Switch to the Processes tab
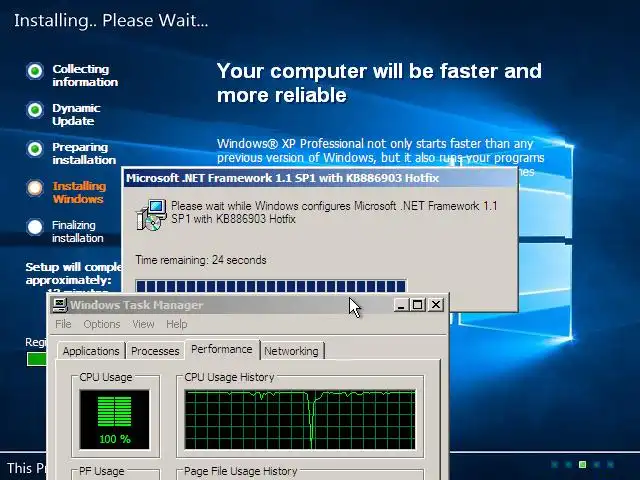This screenshot has width=640, height=480. [155, 351]
